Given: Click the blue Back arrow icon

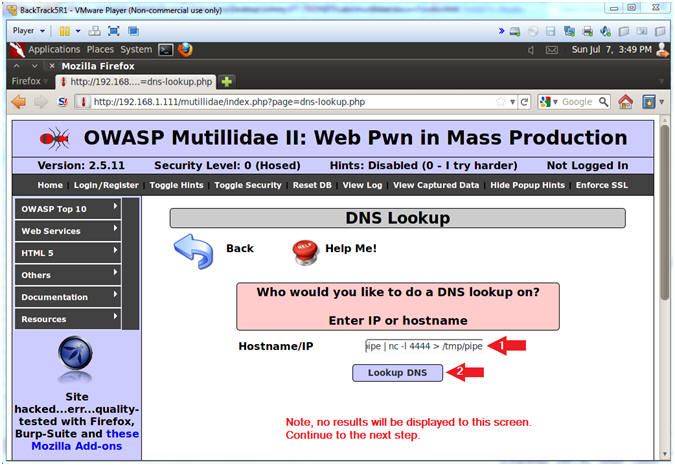Looking at the screenshot, I should click(193, 252).
